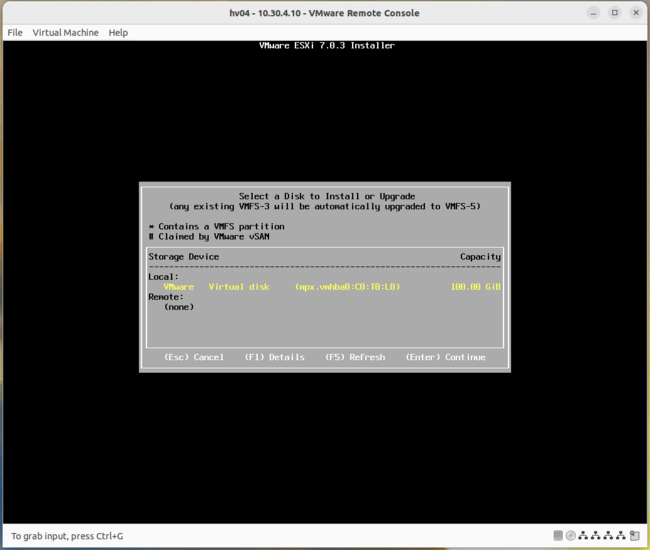Click the Capacity column header
The height and width of the screenshot is (550, 650).
click(480, 257)
